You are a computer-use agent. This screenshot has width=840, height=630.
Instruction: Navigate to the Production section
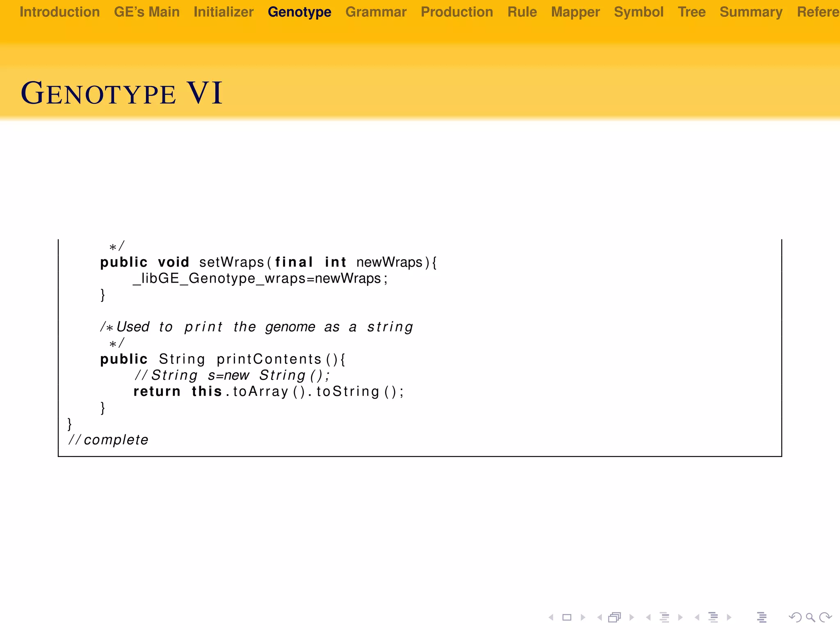(457, 12)
